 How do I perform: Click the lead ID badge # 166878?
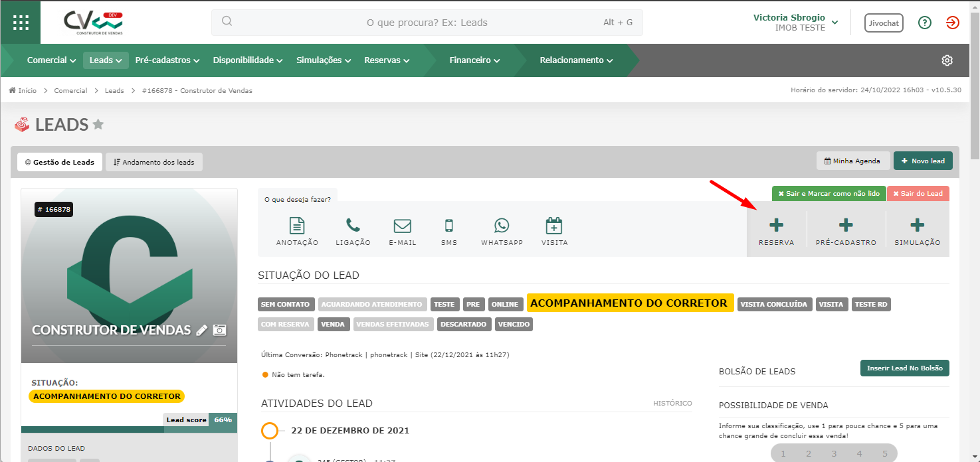pos(54,209)
